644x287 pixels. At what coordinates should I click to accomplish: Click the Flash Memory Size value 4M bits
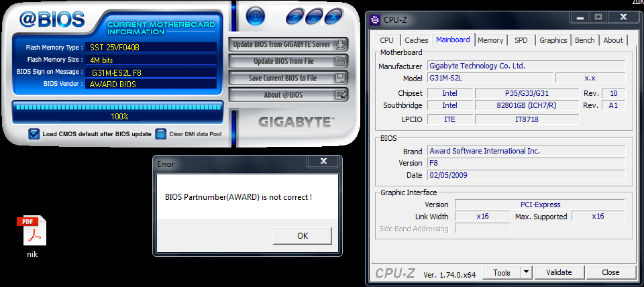coord(151,60)
